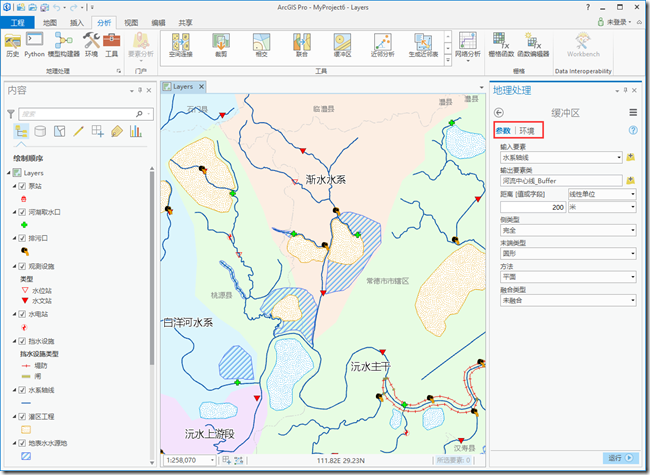Open the Python window tool
Viewport: 650px width, 475px height.
tap(34, 45)
